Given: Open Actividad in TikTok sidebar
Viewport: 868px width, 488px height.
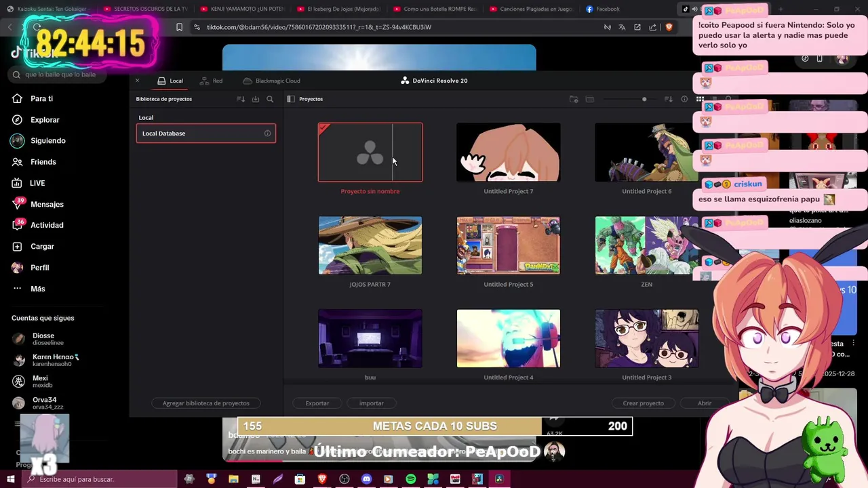Looking at the screenshot, I should pos(38,225).
